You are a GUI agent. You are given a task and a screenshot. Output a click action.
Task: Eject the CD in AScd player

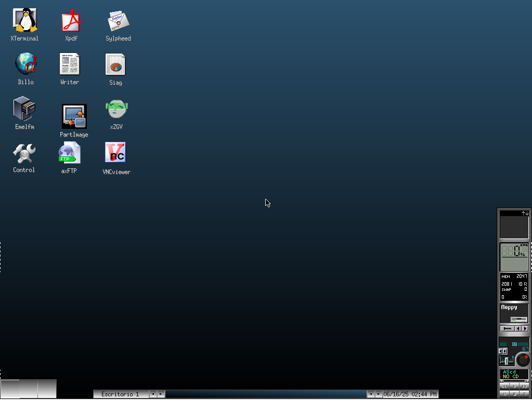(524, 394)
